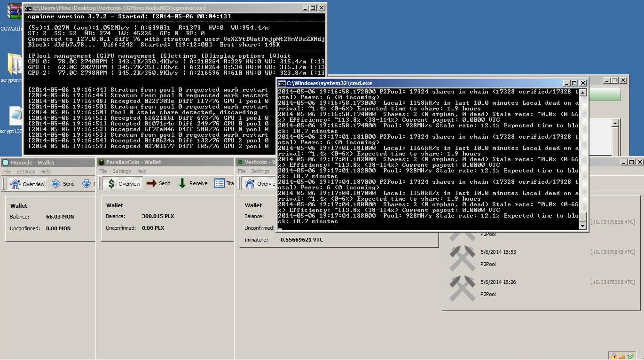This screenshot has height=360, width=644.
Task: Click the [+0.03478365 VTC] amount
Action: pos(613,282)
